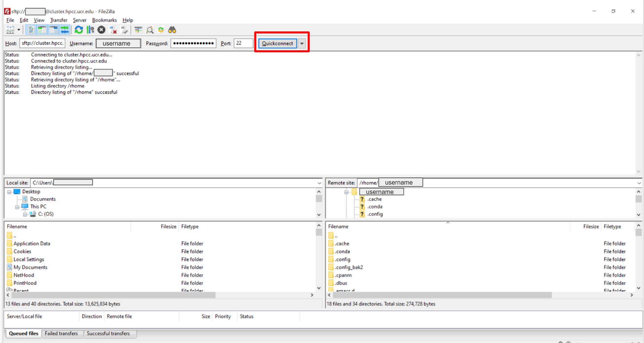Image resolution: width=644 pixels, height=343 pixels.
Task: Focus the Username input field
Action: tap(118, 43)
